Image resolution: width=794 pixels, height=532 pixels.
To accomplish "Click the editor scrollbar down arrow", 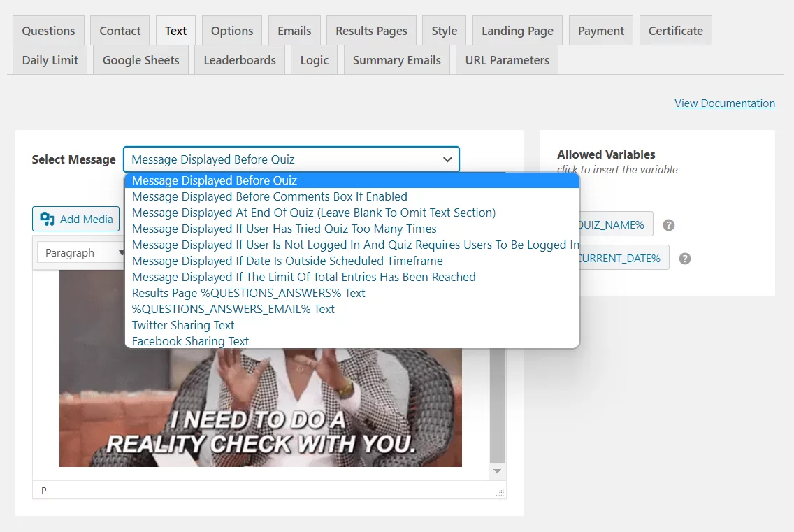I will click(x=497, y=472).
